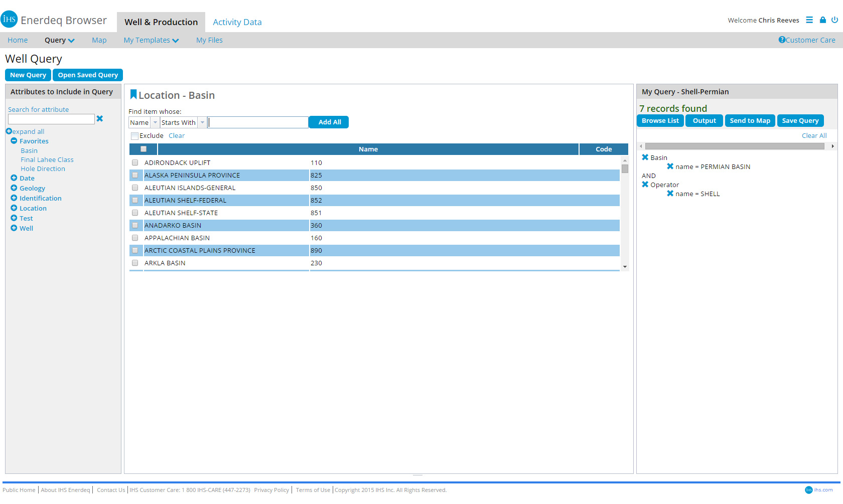Click basin list scroll down arrow
The height and width of the screenshot is (504, 843).
coord(625,267)
